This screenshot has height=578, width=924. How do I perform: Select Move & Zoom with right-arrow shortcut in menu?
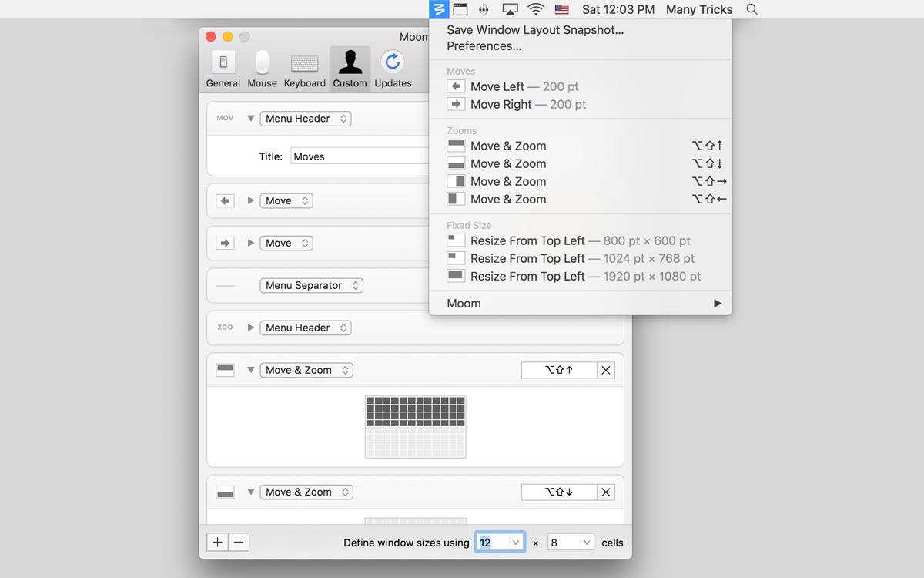click(x=580, y=181)
